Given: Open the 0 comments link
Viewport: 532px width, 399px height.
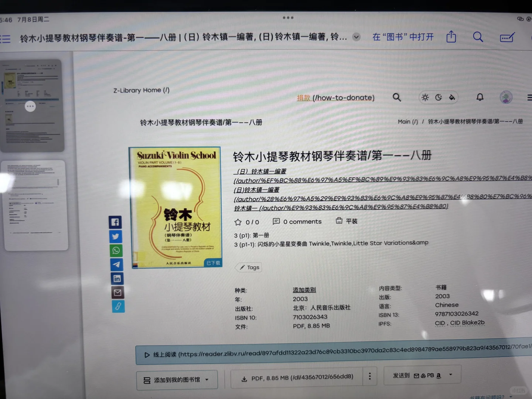Looking at the screenshot, I should pyautogui.click(x=297, y=221).
